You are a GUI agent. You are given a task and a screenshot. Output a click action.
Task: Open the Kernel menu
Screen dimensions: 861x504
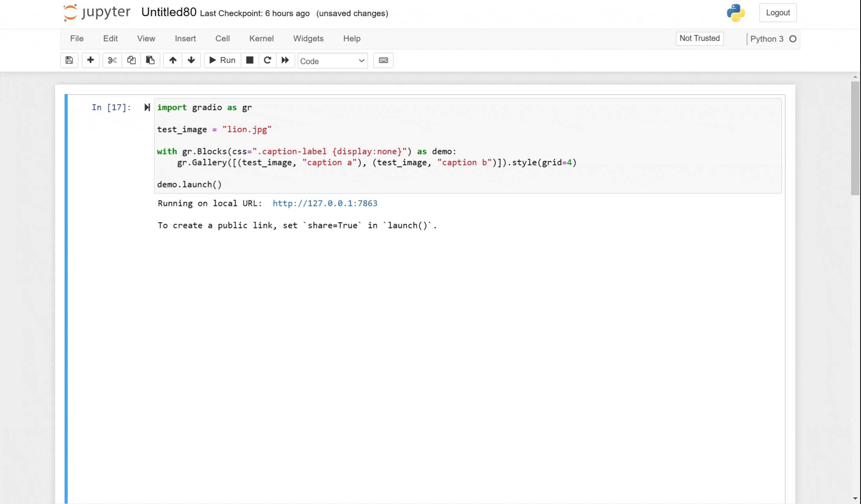coord(261,39)
